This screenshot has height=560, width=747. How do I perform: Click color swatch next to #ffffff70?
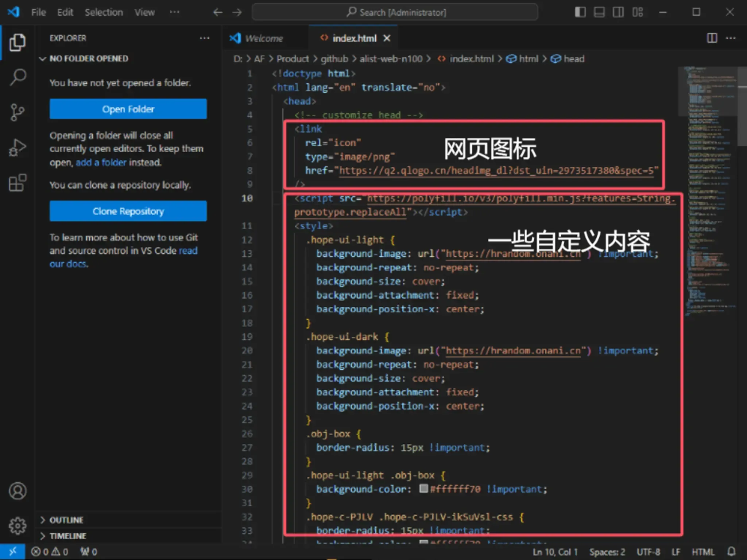(423, 489)
